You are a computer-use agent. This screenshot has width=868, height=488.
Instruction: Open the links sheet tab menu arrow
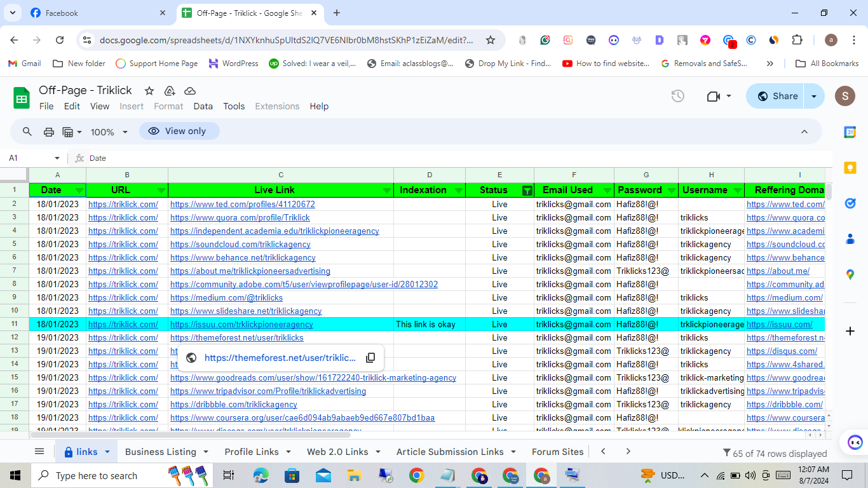[107, 452]
